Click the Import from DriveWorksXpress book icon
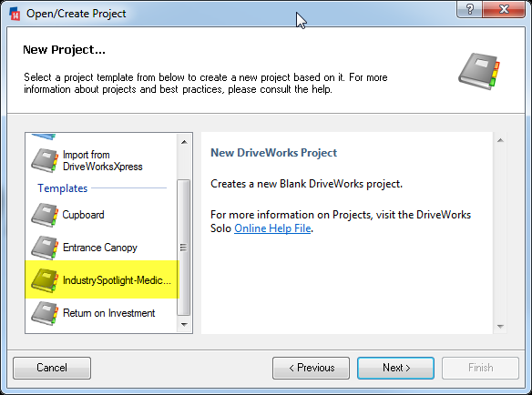Screen dimensions: 532x395 coord(45,160)
